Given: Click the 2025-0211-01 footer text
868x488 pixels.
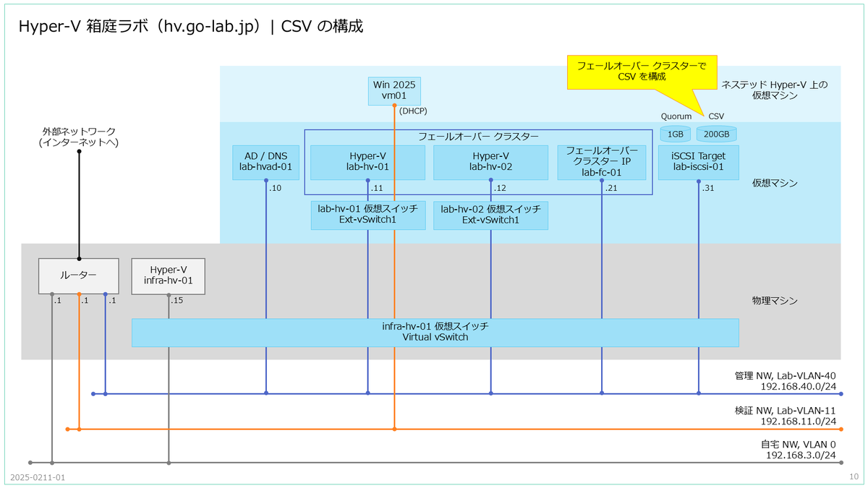Looking at the screenshot, I should click(38, 478).
